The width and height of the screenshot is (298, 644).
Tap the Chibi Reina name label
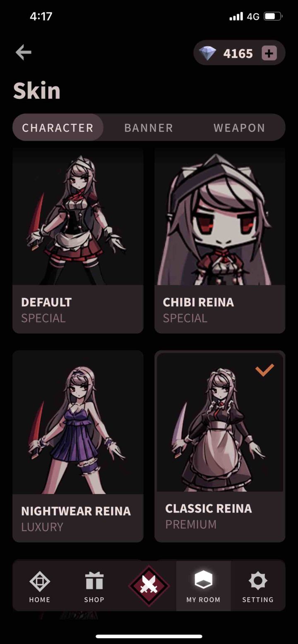[198, 302]
